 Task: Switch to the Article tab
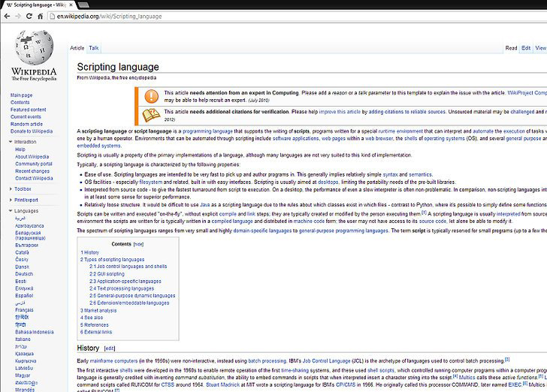[77, 48]
